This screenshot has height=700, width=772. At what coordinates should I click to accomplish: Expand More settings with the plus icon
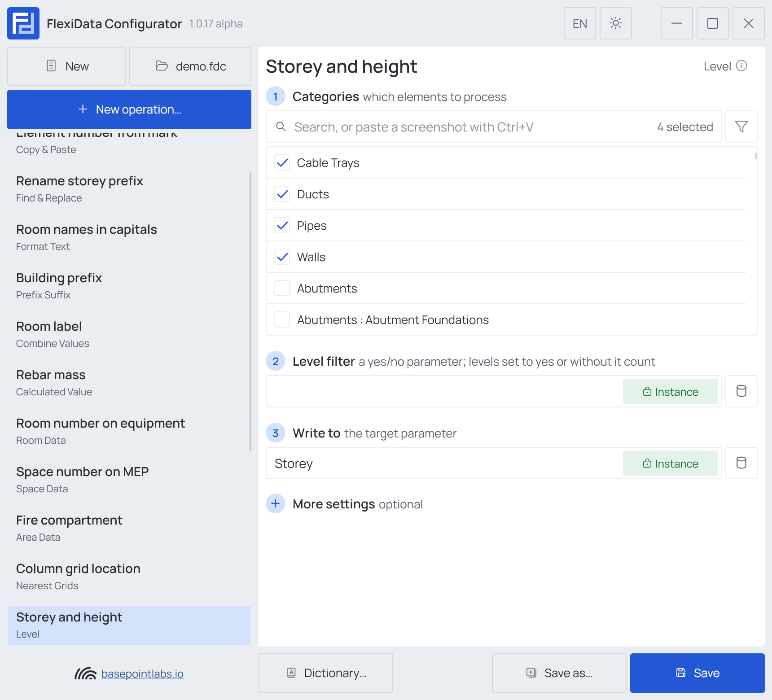[x=276, y=503]
